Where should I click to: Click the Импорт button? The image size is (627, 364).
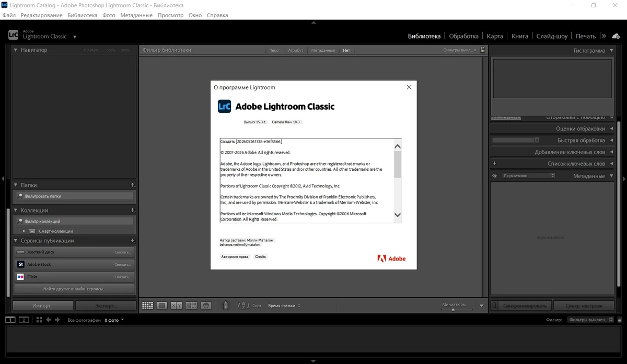coord(43,306)
